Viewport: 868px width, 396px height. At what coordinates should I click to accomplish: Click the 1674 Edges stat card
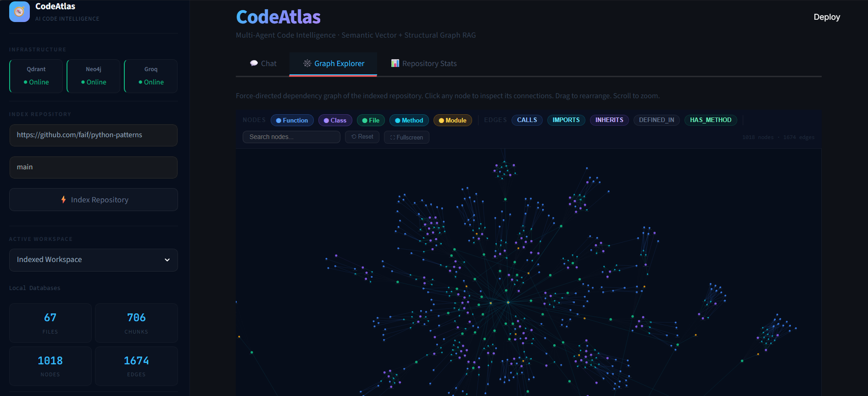click(x=136, y=366)
